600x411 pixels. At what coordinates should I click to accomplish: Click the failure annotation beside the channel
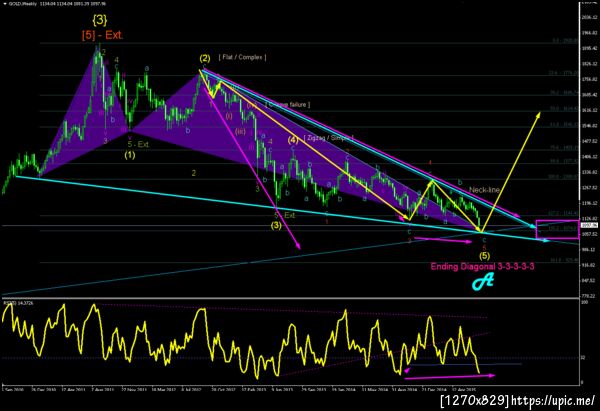point(287,104)
